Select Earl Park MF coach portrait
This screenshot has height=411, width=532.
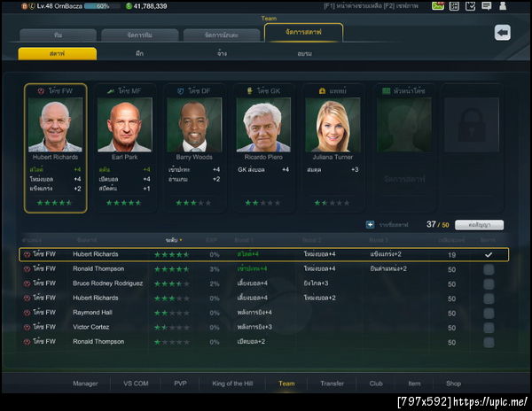click(x=125, y=124)
